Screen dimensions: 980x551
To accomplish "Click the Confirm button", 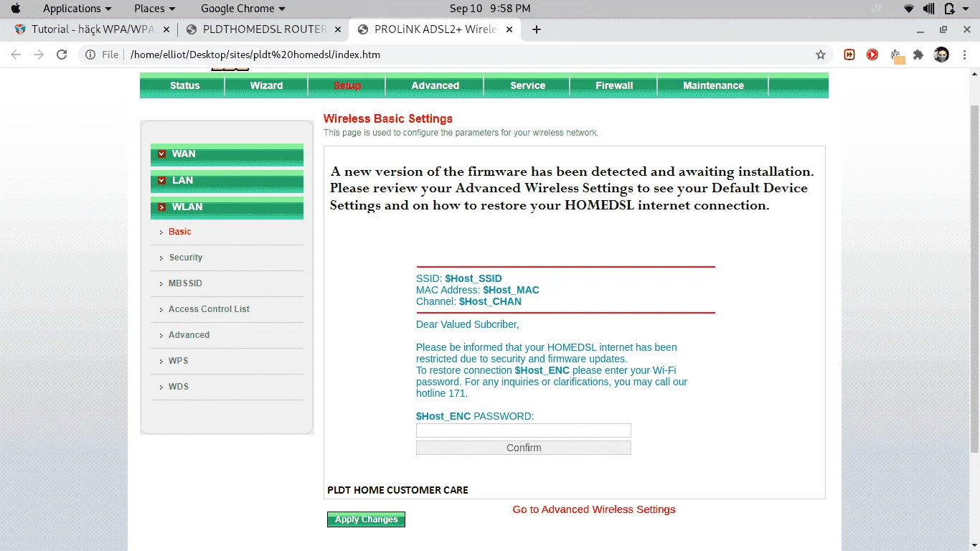I will point(524,448).
